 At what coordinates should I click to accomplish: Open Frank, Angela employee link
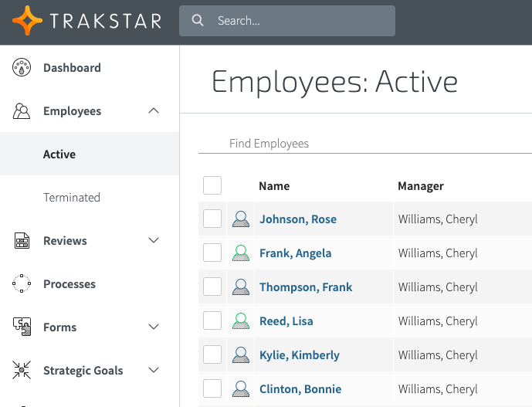point(295,253)
